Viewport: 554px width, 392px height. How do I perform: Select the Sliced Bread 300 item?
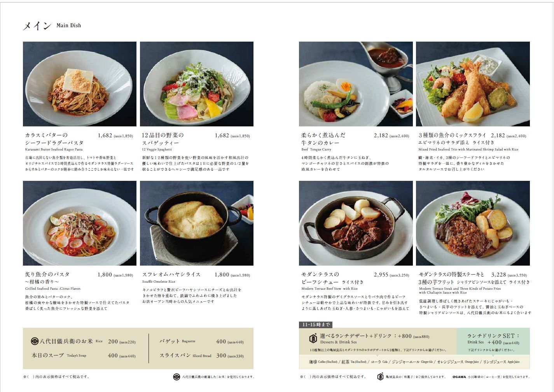201,355
